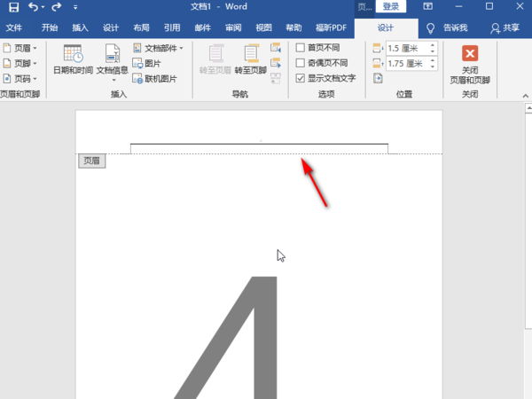The image size is (532, 399).
Task: Undo the last action
Action: 34,7
